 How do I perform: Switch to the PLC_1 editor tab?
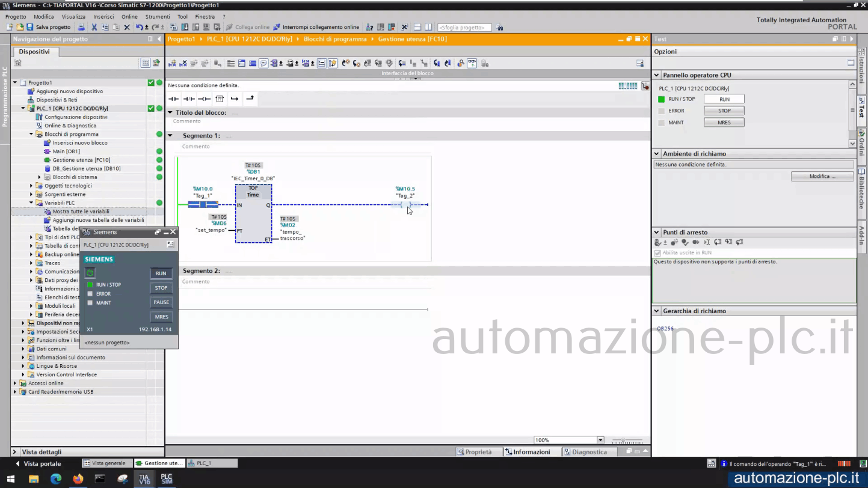[212, 463]
